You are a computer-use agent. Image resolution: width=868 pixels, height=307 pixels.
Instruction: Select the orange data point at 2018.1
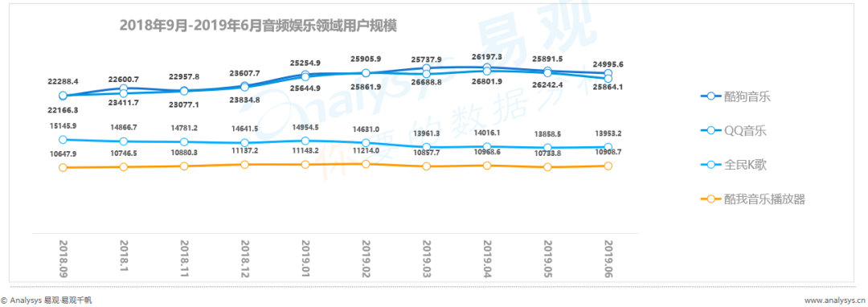click(x=124, y=166)
